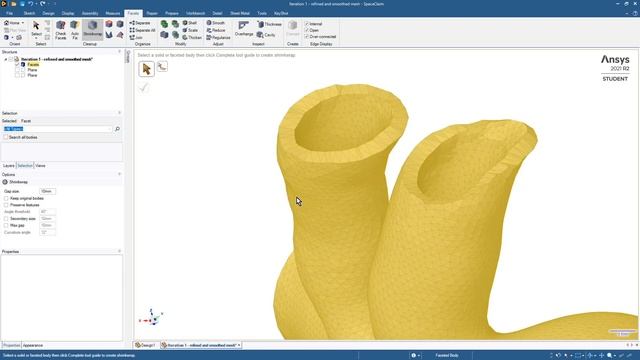The height and width of the screenshot is (360, 640).
Task: Click the search magnifier in Selection panel
Action: [117, 129]
